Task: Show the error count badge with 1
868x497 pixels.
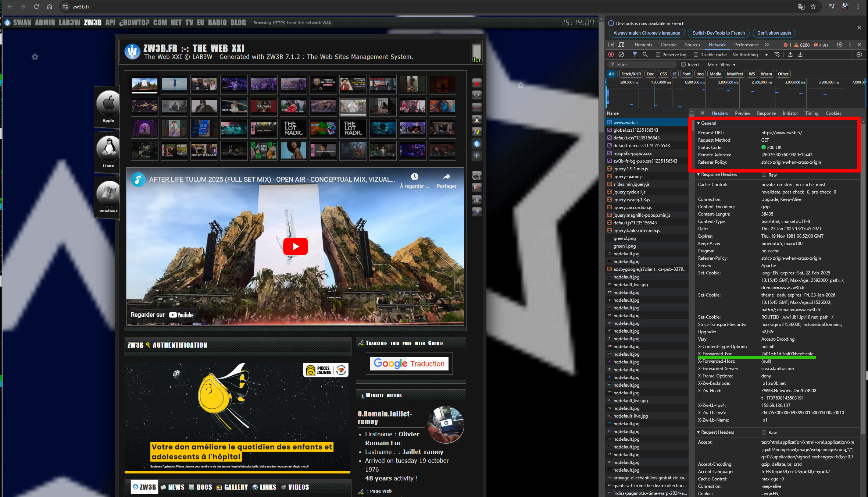Action: pos(787,45)
